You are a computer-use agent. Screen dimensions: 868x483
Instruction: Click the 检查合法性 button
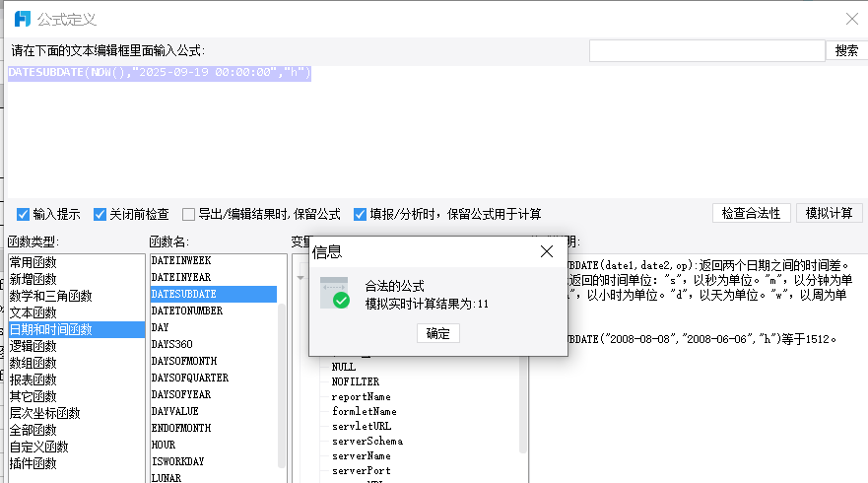(x=751, y=213)
